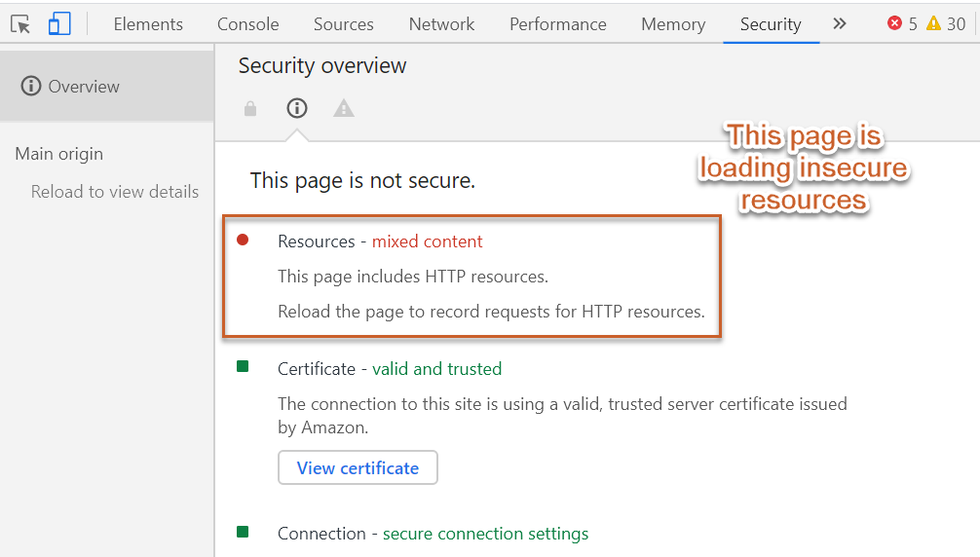Open the Performance tab
Viewport: 980px width, 557px height.
(557, 24)
